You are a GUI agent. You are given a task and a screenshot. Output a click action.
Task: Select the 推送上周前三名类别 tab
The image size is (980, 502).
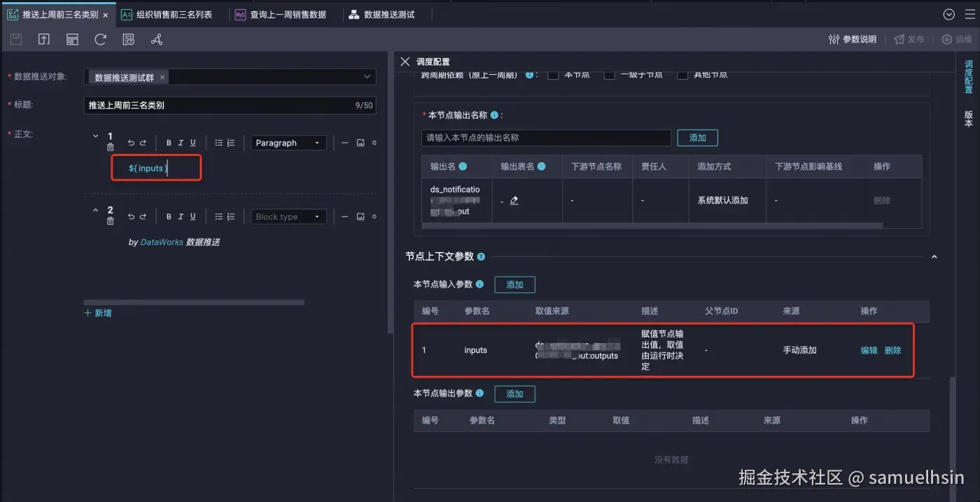tap(58, 14)
